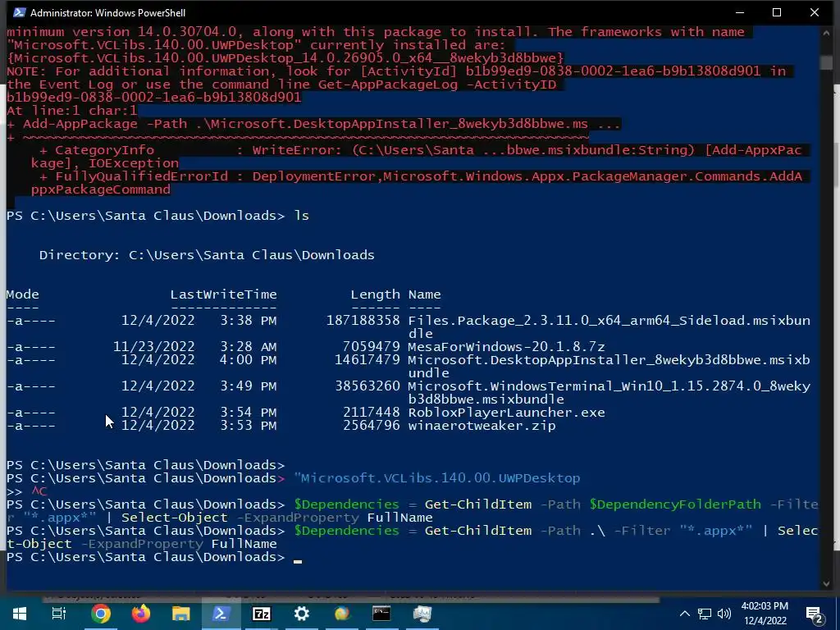
Task: Open the Action Center notifications icon
Action: click(x=814, y=614)
